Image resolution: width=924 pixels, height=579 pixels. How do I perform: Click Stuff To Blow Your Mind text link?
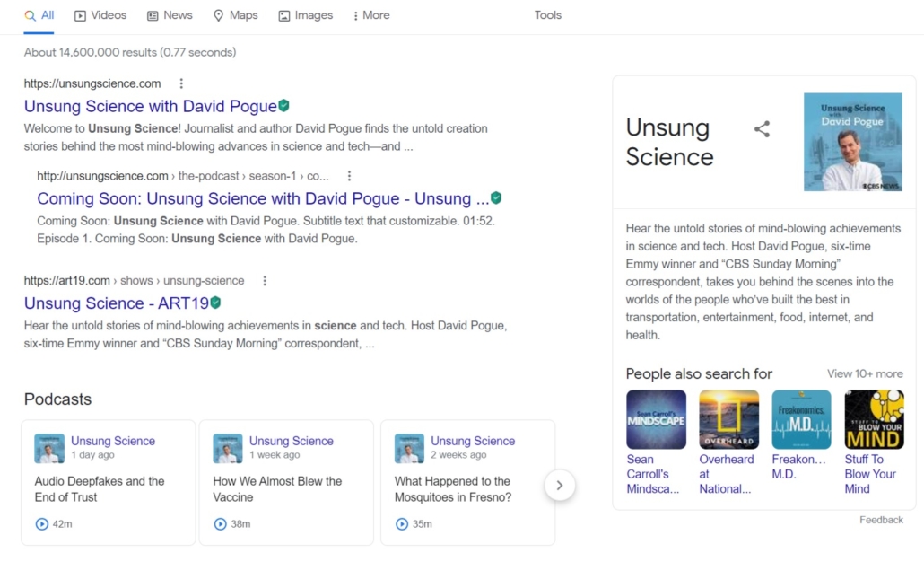(x=870, y=474)
